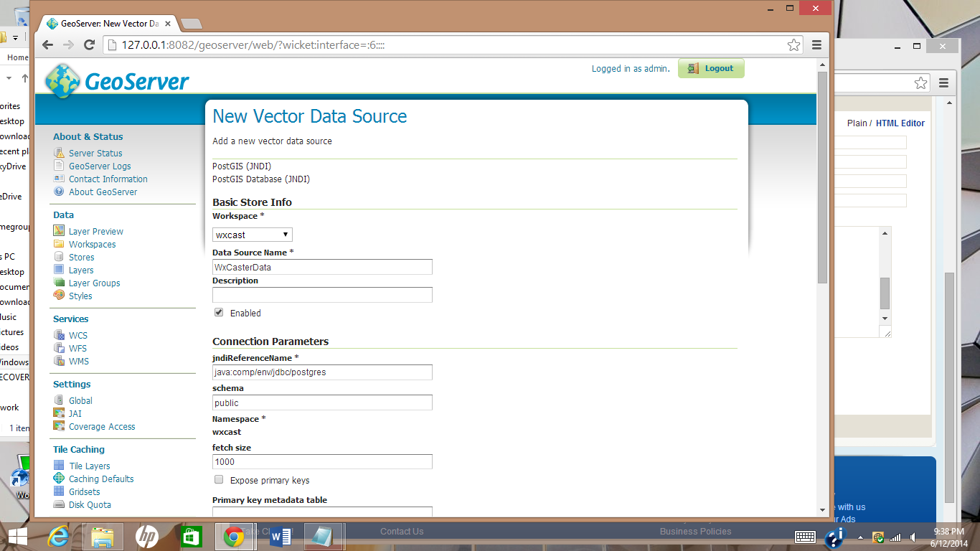This screenshot has width=980, height=551.
Task: Click the About GeoServer info icon
Action: coord(59,192)
